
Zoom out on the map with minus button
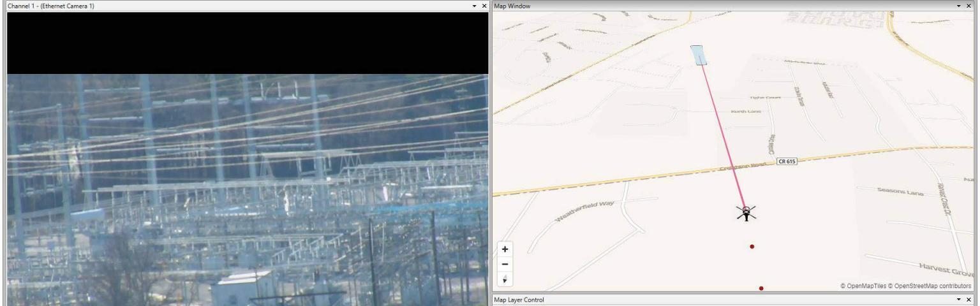click(x=505, y=264)
